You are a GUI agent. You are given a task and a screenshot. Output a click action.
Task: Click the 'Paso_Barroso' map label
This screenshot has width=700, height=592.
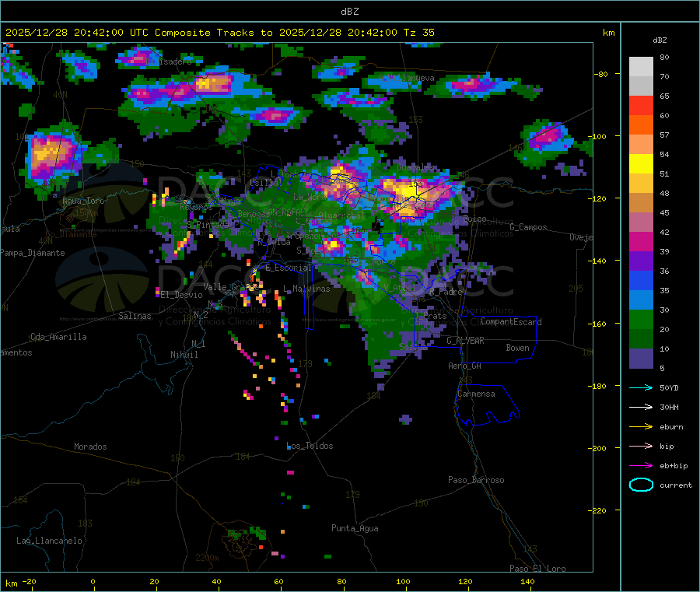click(476, 480)
